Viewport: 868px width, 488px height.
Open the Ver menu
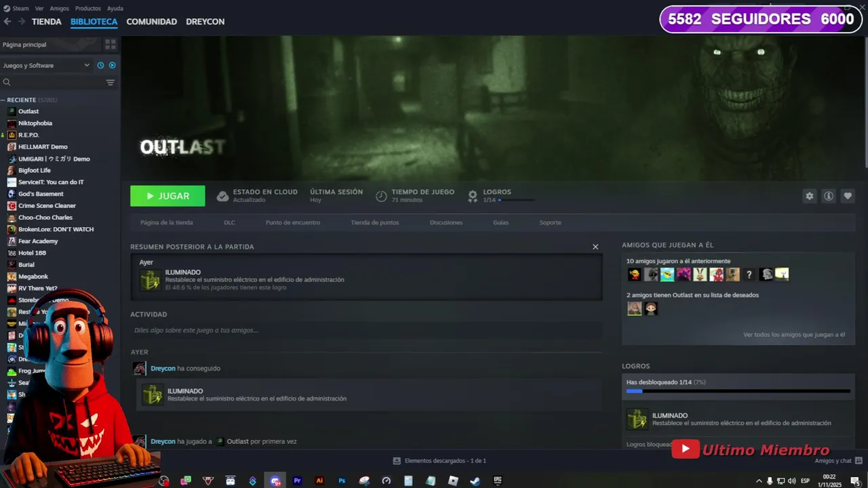[x=39, y=8]
